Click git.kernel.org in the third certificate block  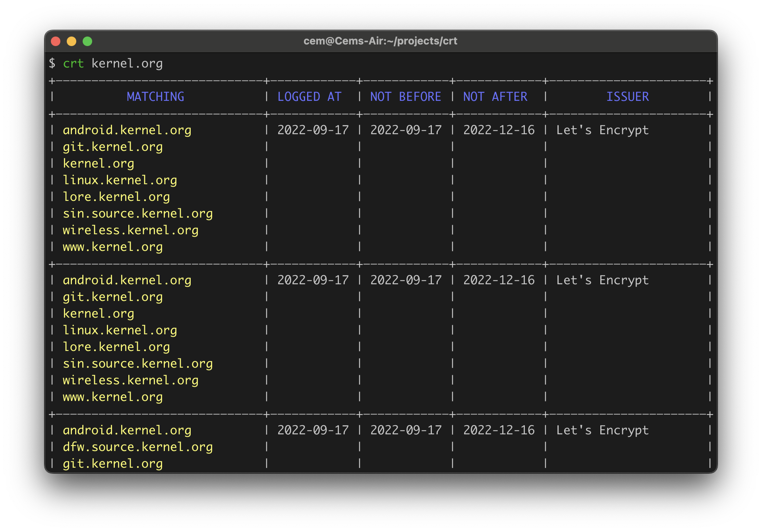pos(113,464)
